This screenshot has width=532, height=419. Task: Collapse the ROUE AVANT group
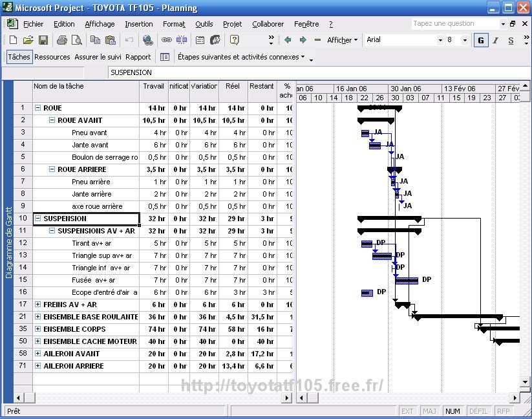tap(52, 120)
